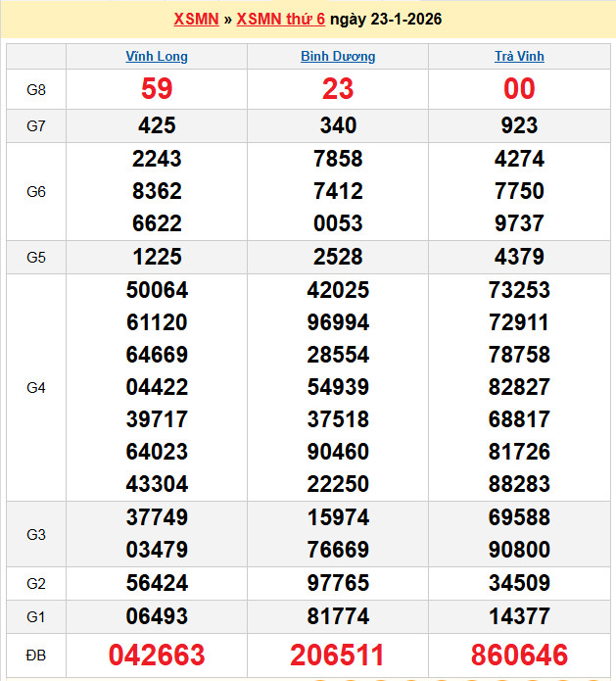
Task: Click the G1 result 06493
Action: 157,616
